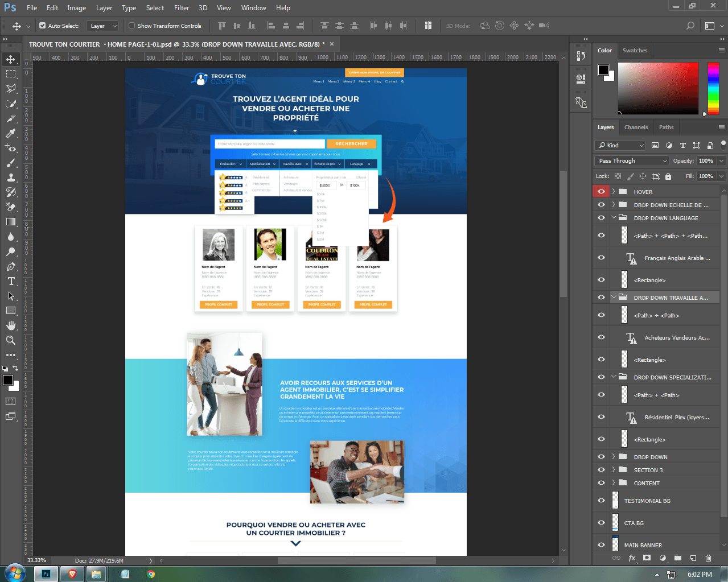Hide the CONTENT group
This screenshot has width=728, height=582.
pos(601,483)
